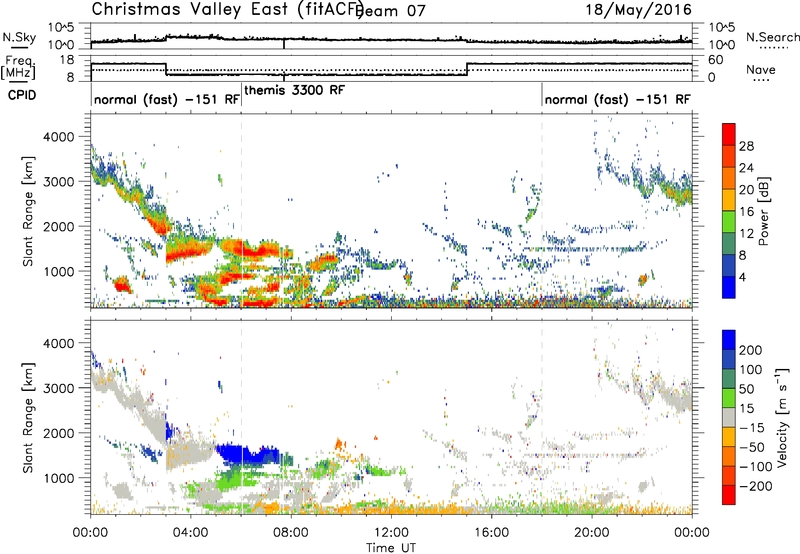
Task: Click the '08:00' time tick label
Action: point(291,533)
